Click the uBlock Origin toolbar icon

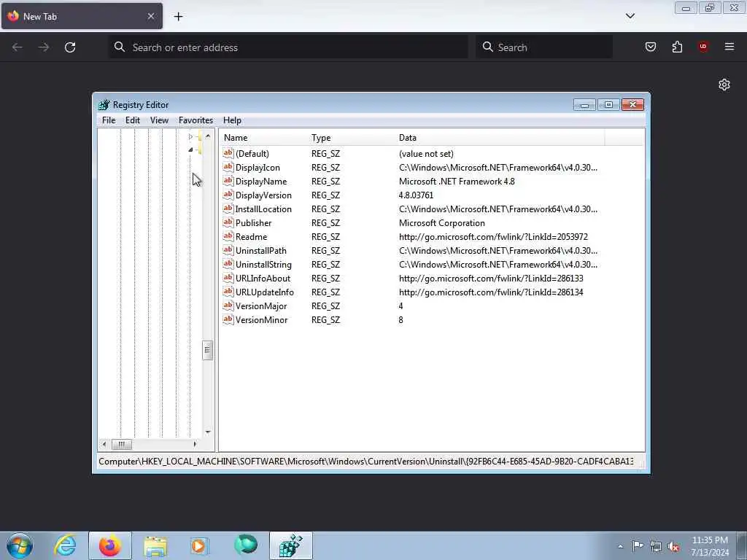click(703, 47)
